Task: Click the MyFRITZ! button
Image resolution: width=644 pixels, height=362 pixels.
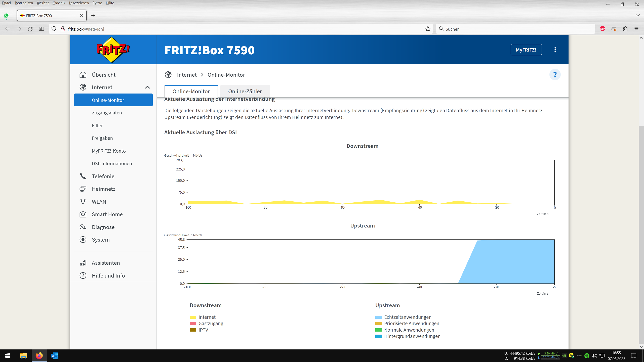Action: pos(526,50)
